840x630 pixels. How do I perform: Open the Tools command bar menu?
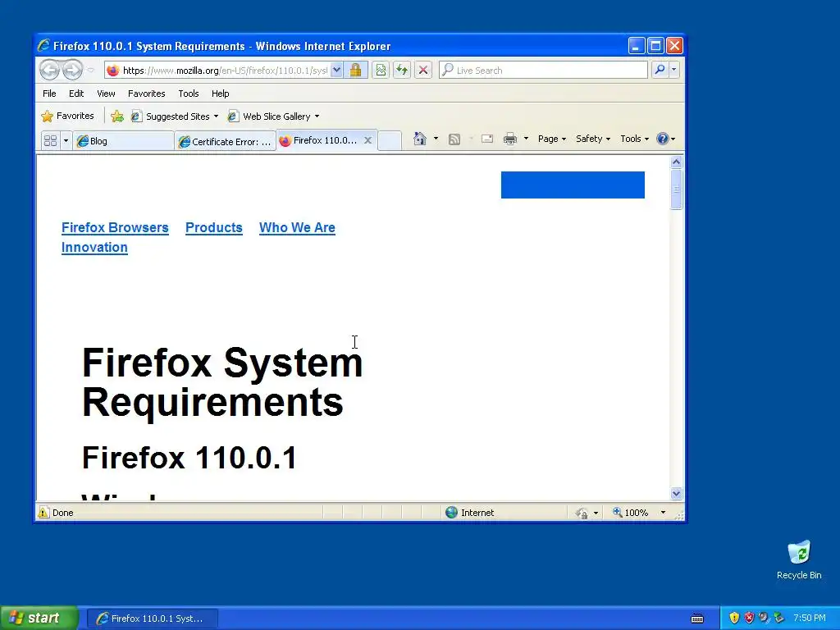pyautogui.click(x=634, y=139)
